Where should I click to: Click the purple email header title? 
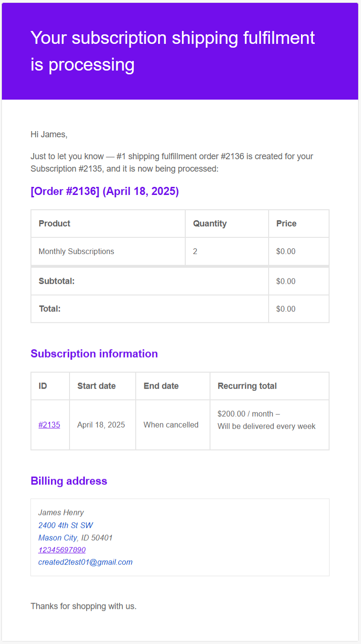coord(172,51)
